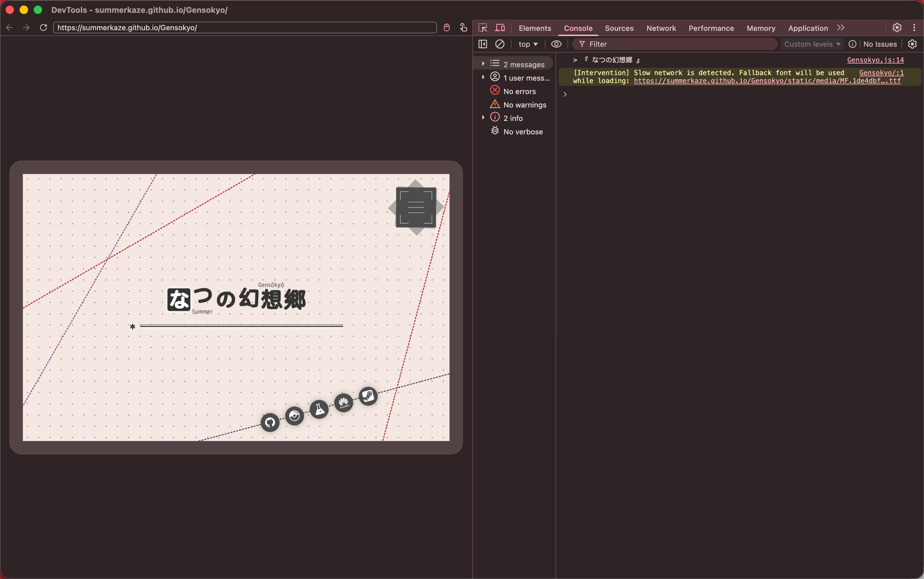
Task: Expand the 2 info group
Action: tap(483, 118)
